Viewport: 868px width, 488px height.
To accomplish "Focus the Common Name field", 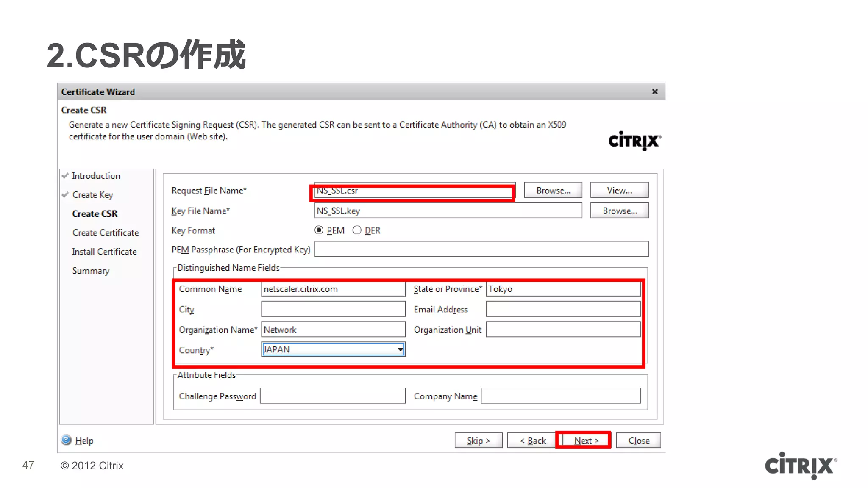I will click(x=333, y=289).
